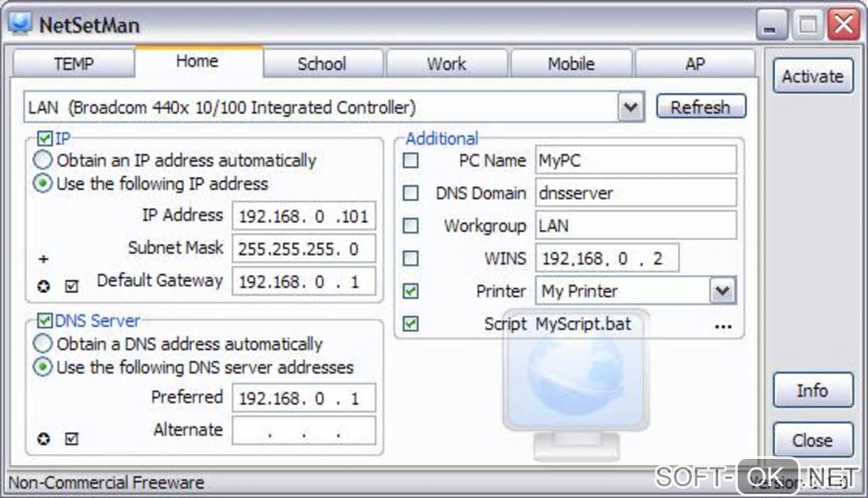Click the Workgroup field LAN

pos(636,225)
